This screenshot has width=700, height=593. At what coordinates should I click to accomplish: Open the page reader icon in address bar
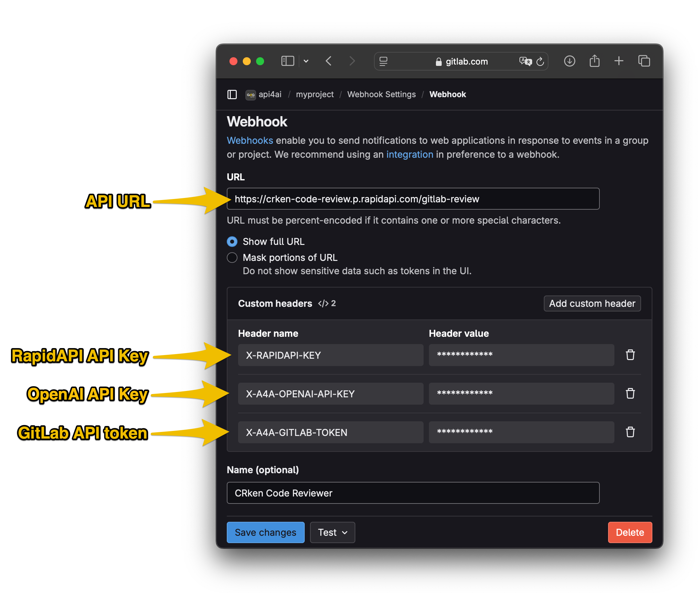[x=383, y=61]
